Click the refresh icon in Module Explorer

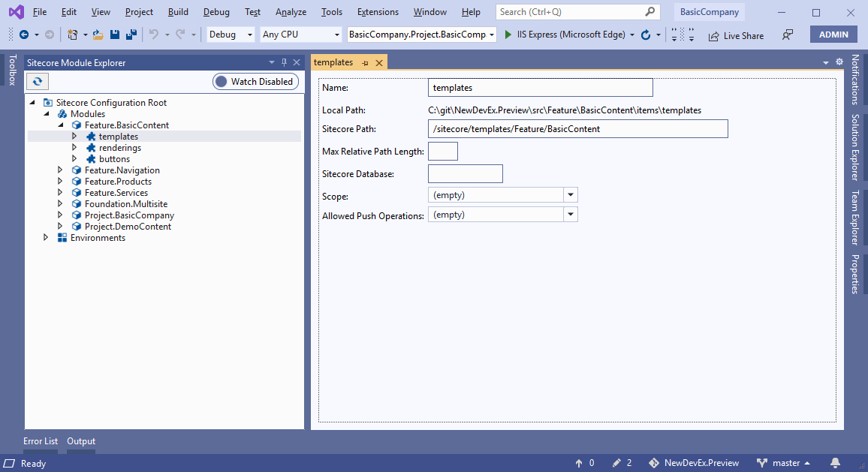click(37, 81)
